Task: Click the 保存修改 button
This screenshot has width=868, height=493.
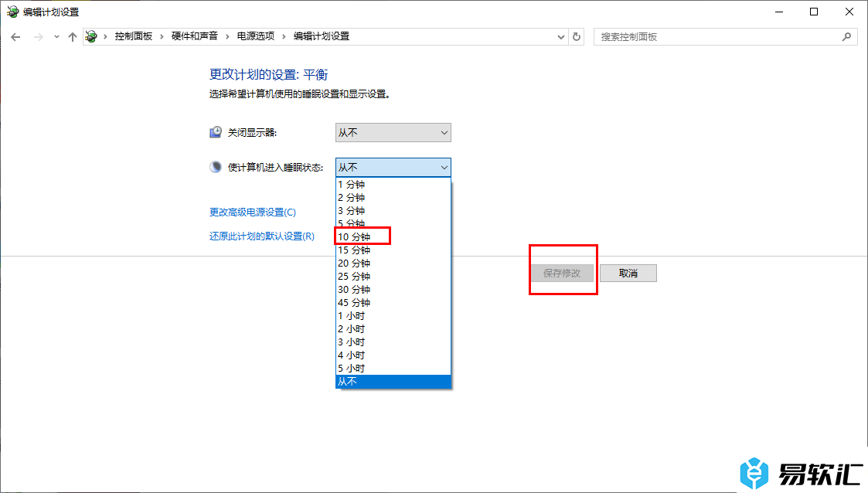Action: pyautogui.click(x=562, y=274)
